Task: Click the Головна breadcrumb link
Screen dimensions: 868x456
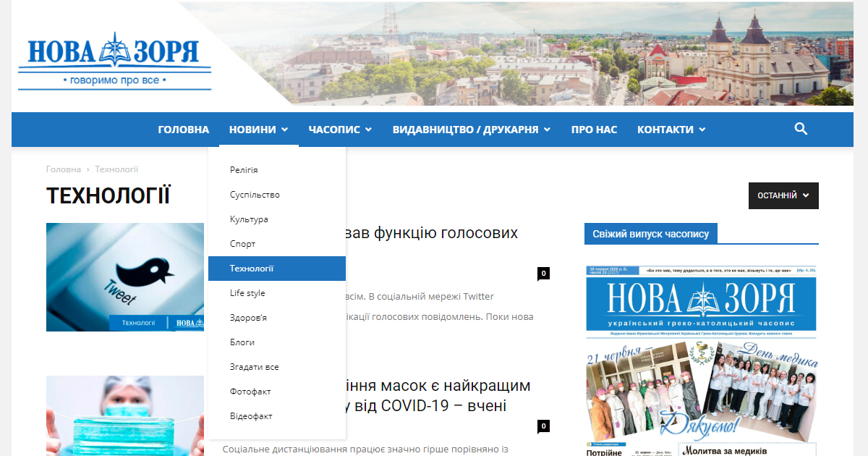Action: click(x=64, y=169)
